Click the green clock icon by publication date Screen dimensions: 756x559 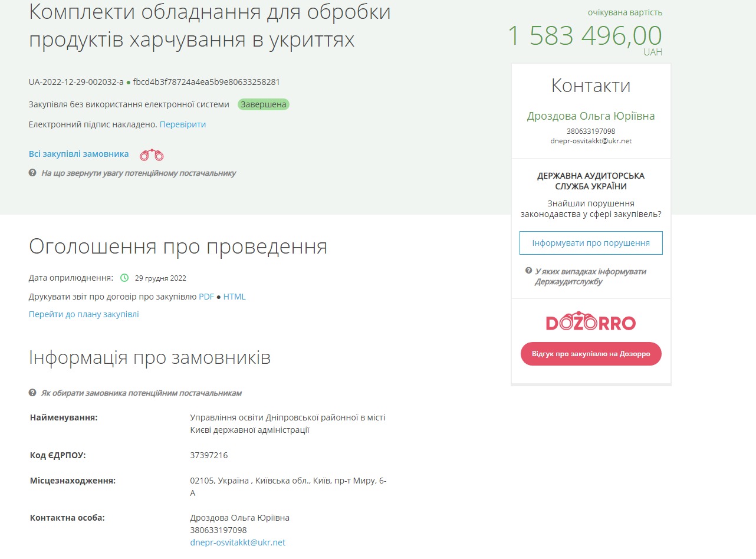[x=124, y=278]
